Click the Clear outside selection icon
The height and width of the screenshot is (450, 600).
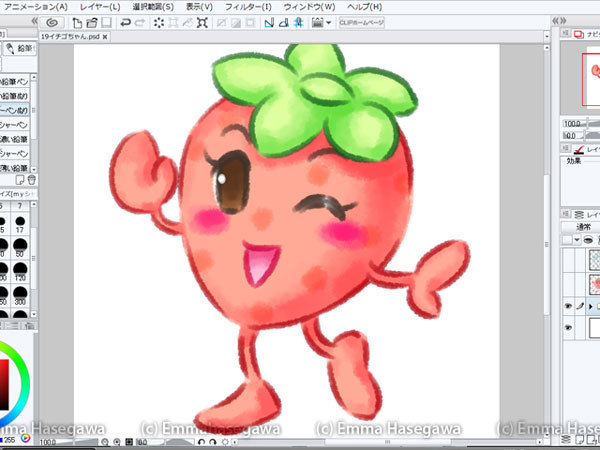coord(173,23)
